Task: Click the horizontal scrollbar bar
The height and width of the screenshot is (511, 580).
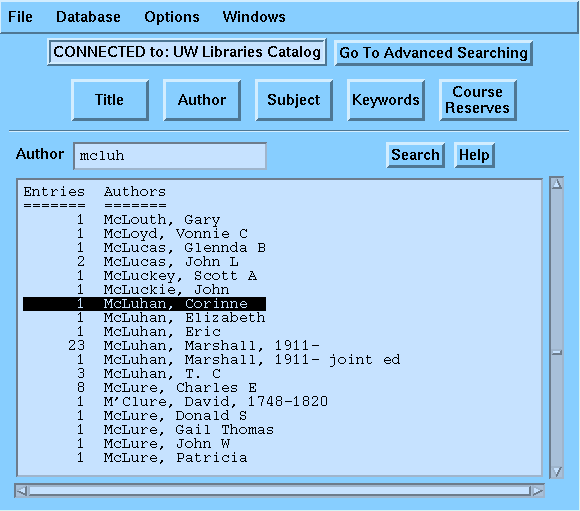Action: [x=280, y=491]
